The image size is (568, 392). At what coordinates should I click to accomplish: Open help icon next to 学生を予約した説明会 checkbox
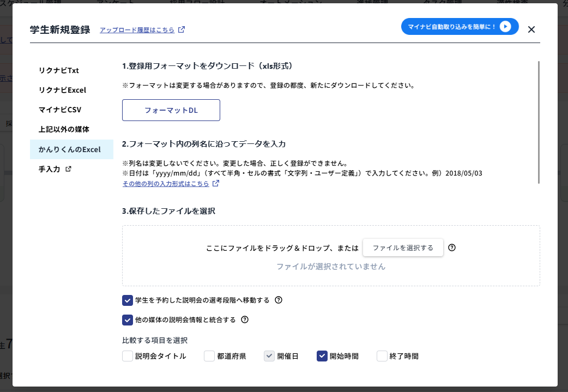279,300
